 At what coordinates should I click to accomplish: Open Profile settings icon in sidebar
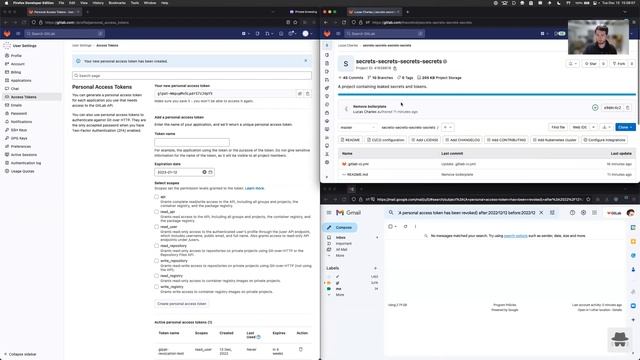(7, 56)
